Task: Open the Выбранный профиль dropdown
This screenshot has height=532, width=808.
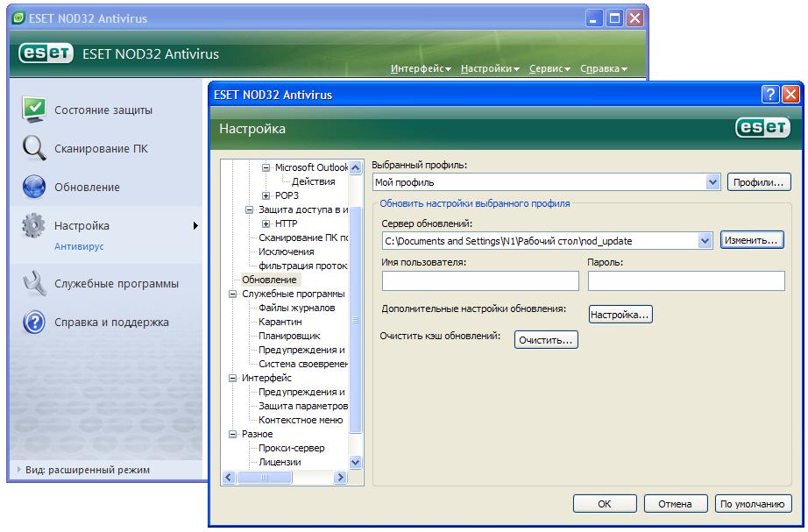Action: point(712,182)
